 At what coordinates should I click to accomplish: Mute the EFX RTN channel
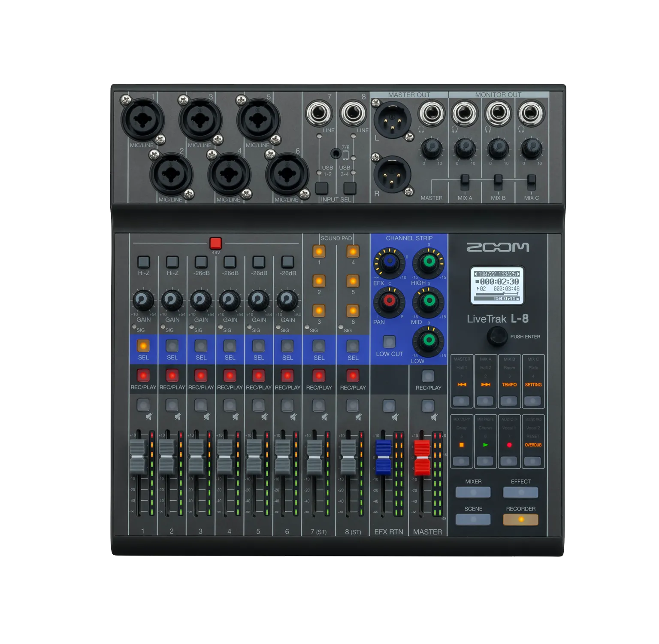coord(389,405)
